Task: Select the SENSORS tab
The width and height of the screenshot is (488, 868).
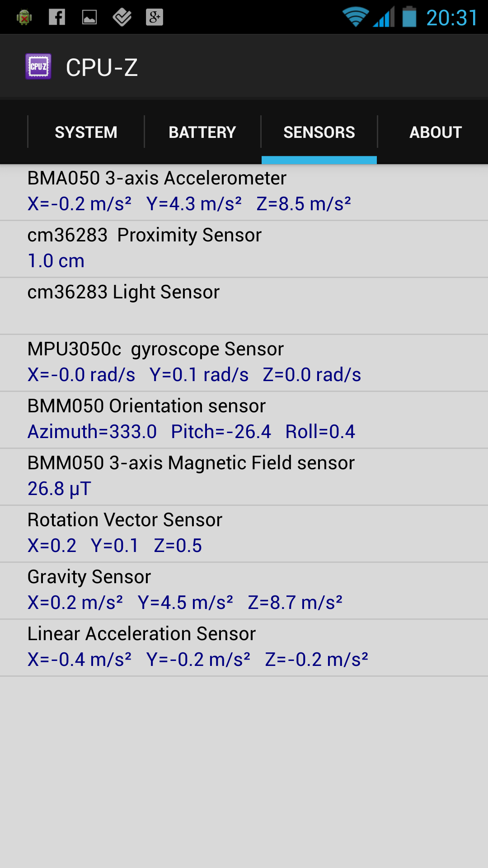Action: pos(319,132)
